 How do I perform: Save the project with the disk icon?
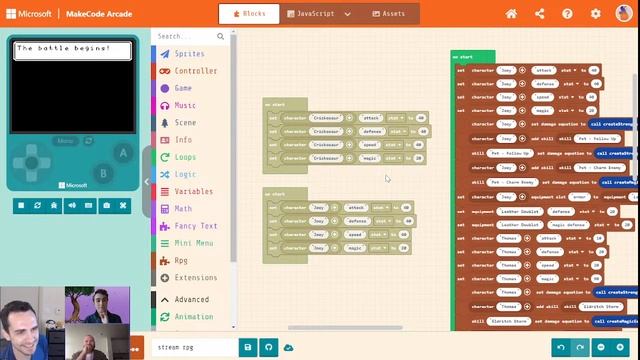(248, 347)
